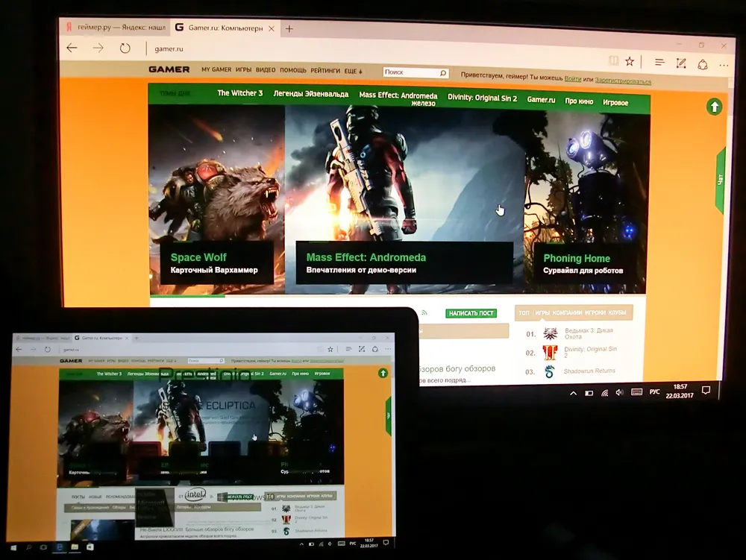Open the Witcher 3 game icon in ranking
The height and width of the screenshot is (560, 746).
pos(550,334)
